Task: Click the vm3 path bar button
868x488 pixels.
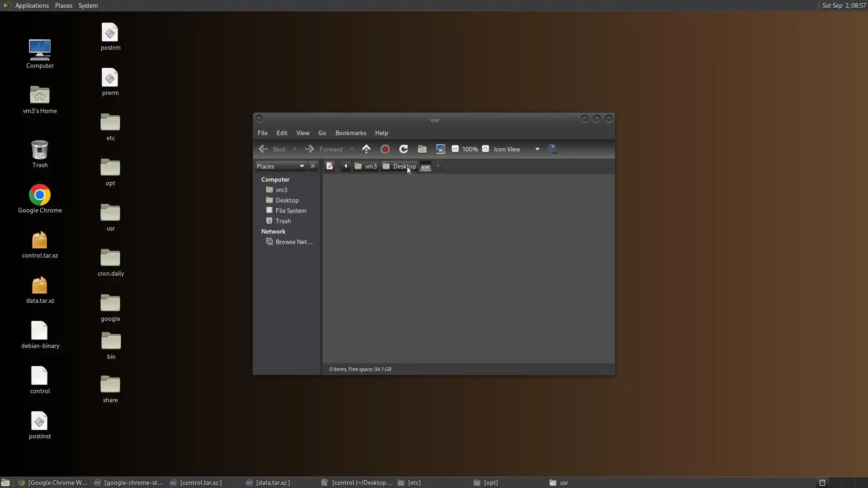Action: [366, 166]
